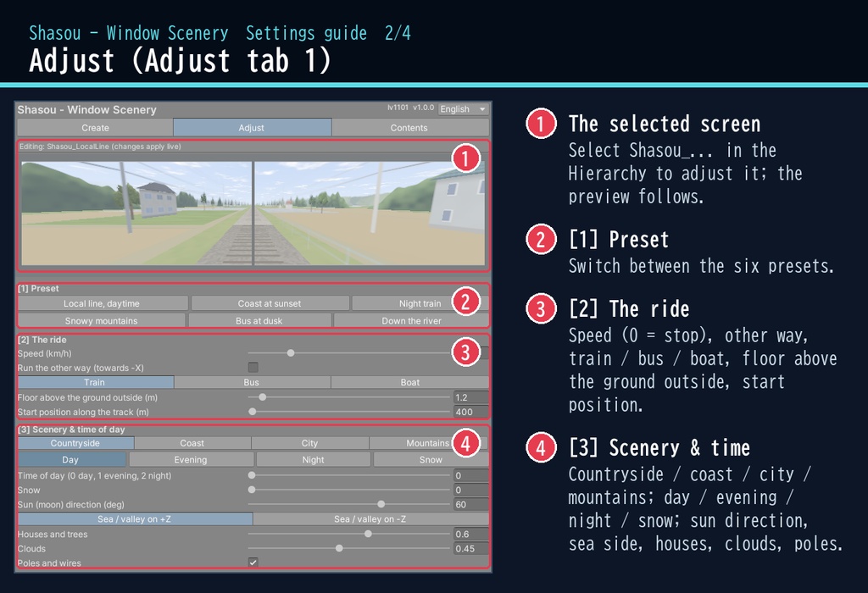The width and height of the screenshot is (868, 593).
Task: Select Mountains scenery
Action: [428, 443]
